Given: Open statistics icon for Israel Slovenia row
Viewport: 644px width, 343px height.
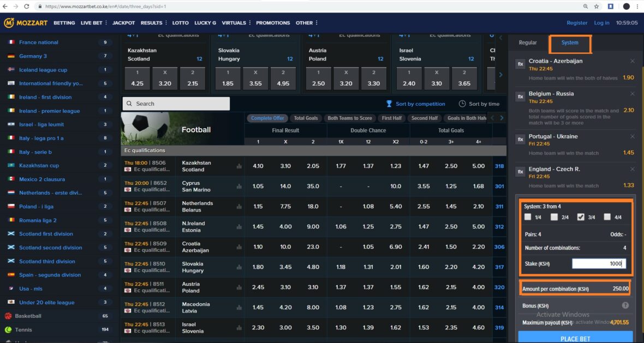Looking at the screenshot, I should point(239,327).
